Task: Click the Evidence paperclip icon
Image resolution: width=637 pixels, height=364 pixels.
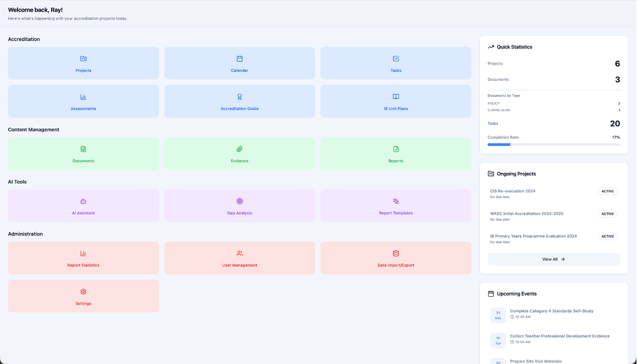Action: coord(239,149)
